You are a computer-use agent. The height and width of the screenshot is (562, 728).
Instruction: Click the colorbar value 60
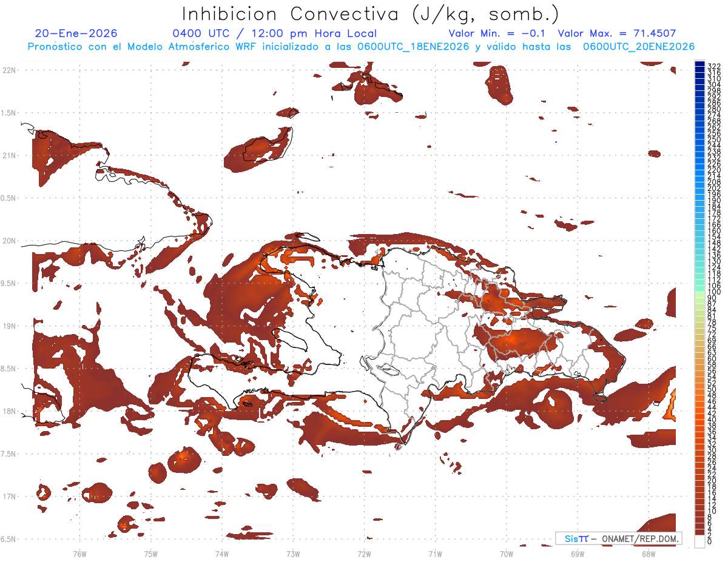(x=712, y=359)
